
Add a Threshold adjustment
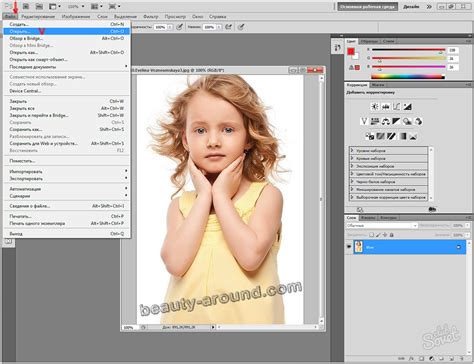tap(391, 136)
